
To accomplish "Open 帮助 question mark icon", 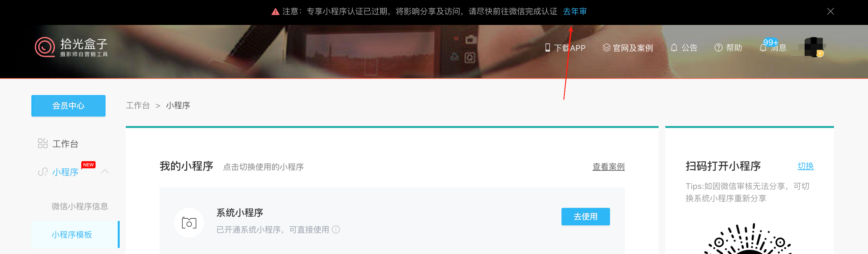I will pos(718,47).
